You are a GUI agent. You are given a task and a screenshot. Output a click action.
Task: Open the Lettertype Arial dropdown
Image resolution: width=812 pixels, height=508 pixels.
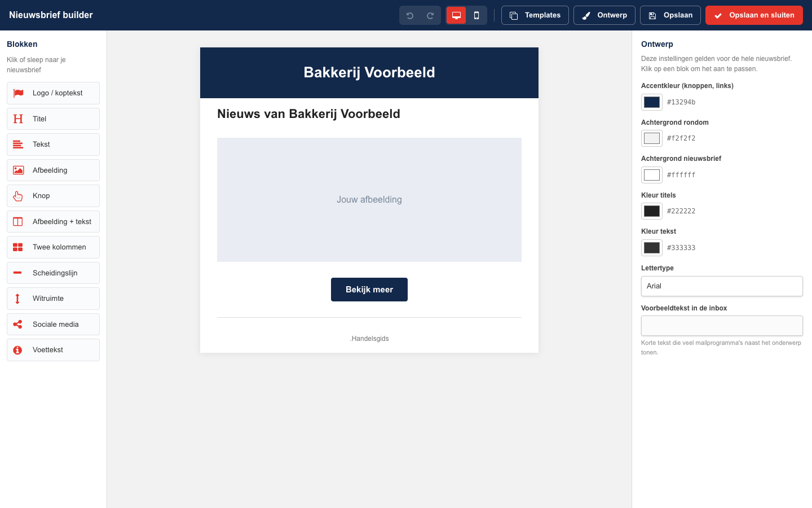pyautogui.click(x=722, y=286)
